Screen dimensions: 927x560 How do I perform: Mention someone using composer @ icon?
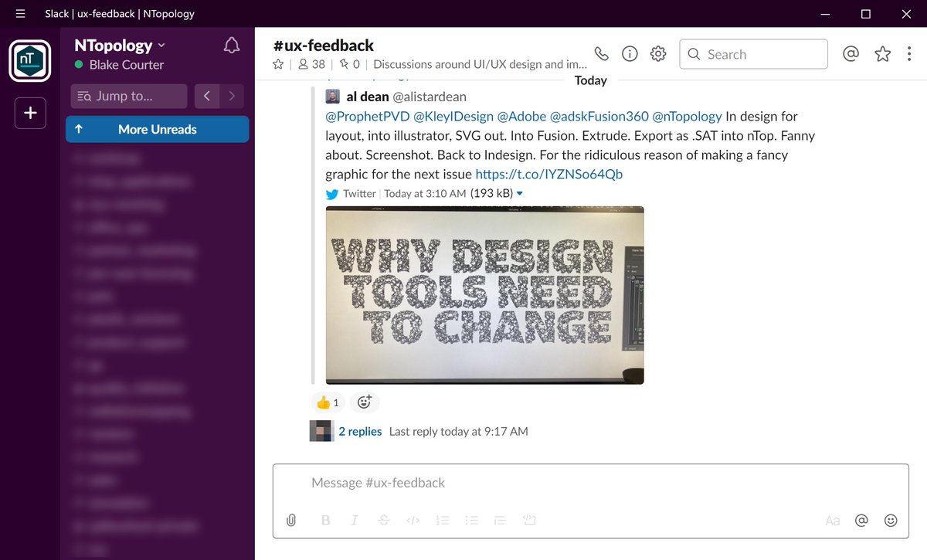(862, 521)
